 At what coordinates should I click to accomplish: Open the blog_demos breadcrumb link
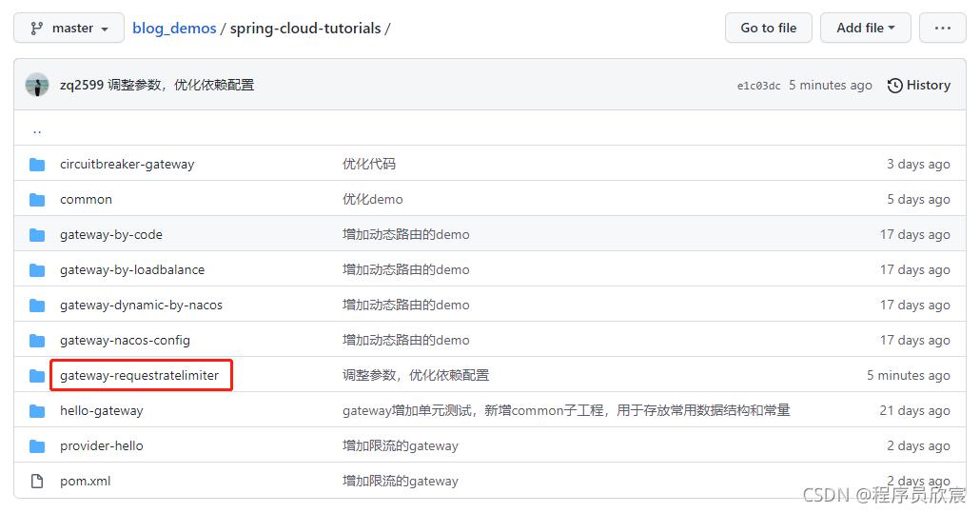[x=174, y=28]
